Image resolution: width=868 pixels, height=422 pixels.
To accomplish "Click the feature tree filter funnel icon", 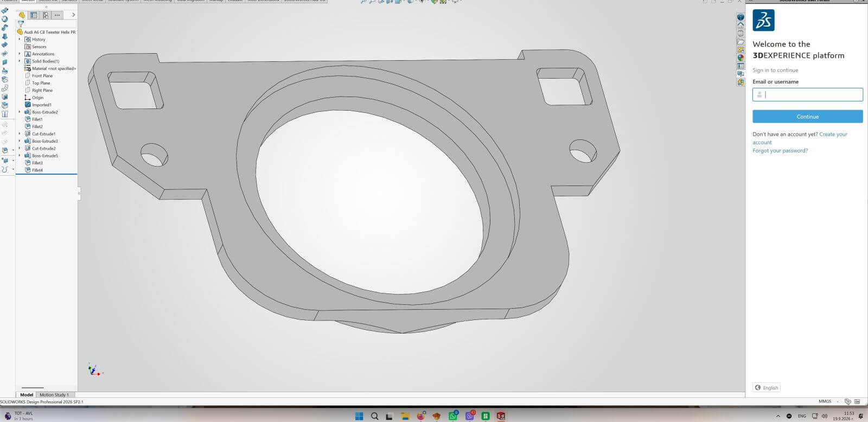I will [21, 24].
